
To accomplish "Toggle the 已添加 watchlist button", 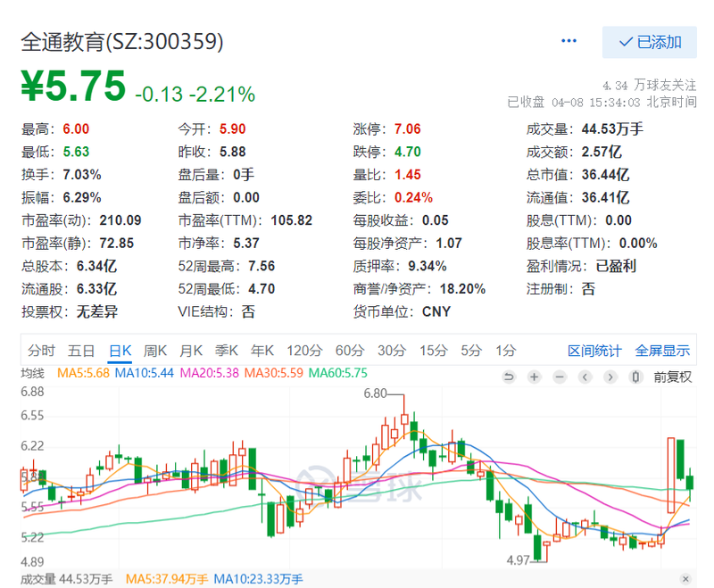I will click(x=650, y=42).
